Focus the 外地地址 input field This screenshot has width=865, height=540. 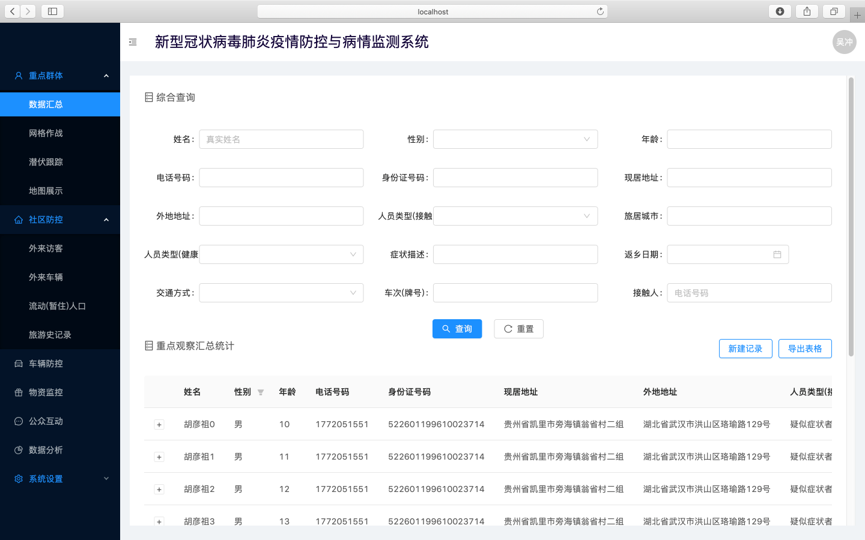281,216
